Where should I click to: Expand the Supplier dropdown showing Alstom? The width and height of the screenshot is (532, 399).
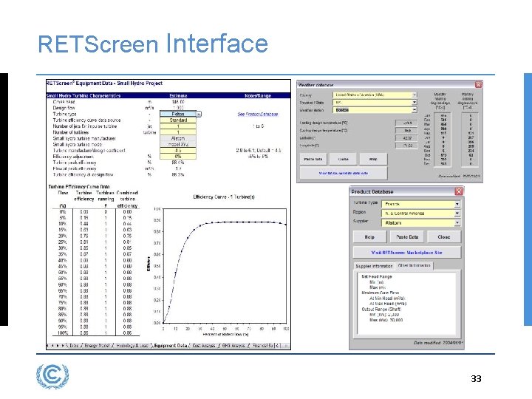(457, 223)
